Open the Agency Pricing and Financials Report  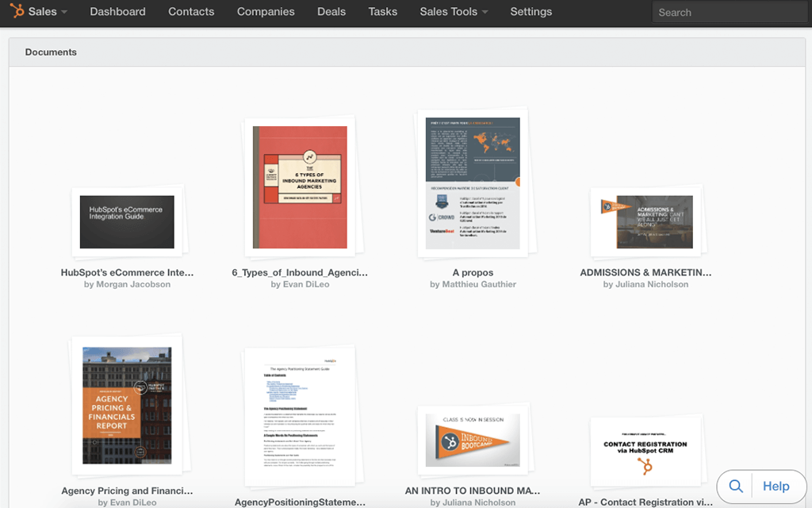127,405
